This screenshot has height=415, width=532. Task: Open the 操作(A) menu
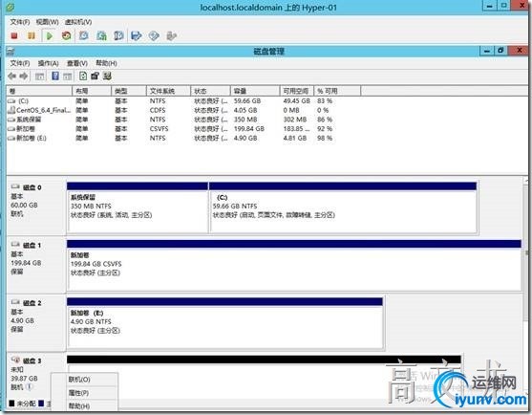48,63
